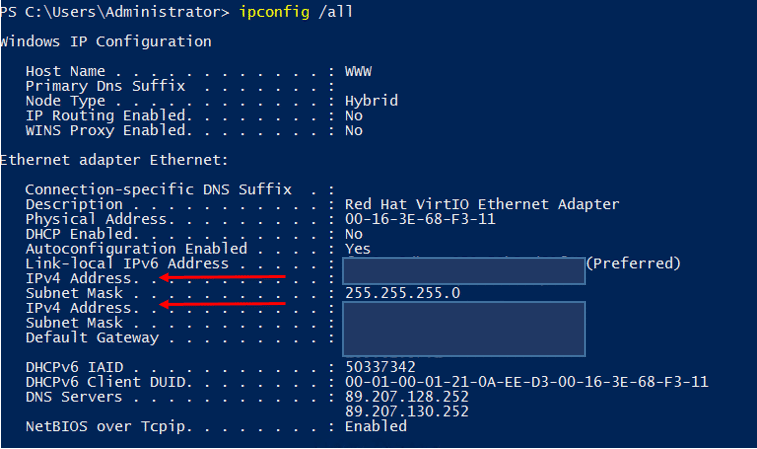Click the typed "ipconfig /all" command

click(296, 12)
